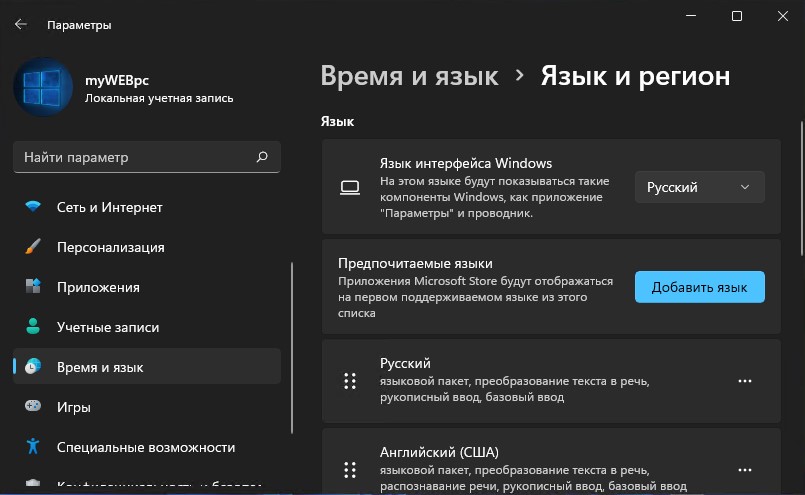
Task: Open "Сеть и Интернет" settings
Action: tap(147, 207)
